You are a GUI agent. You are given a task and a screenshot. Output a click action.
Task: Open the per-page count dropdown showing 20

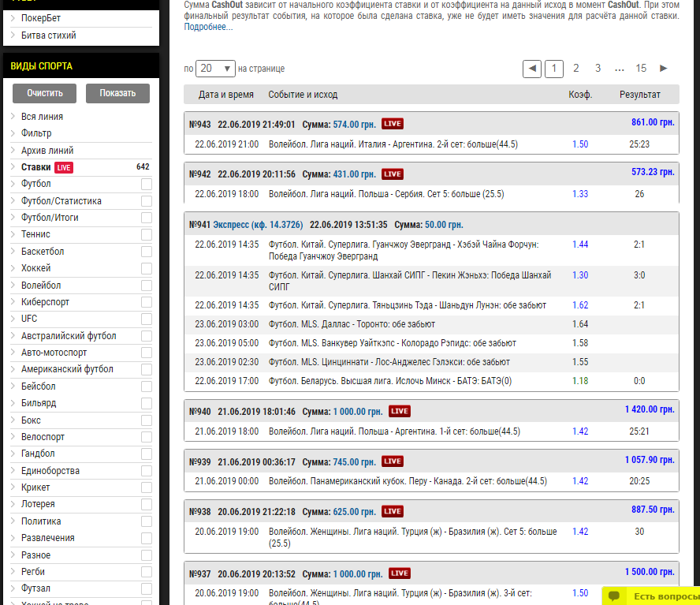215,69
